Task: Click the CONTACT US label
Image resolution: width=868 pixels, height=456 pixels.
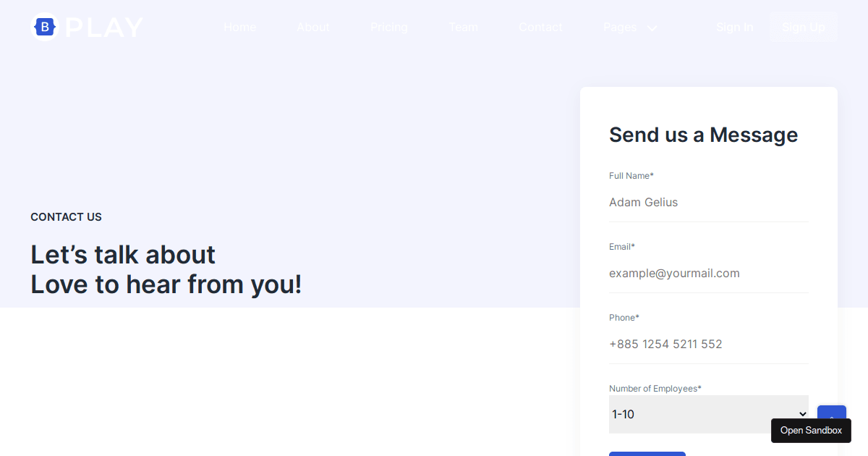Action: [66, 217]
